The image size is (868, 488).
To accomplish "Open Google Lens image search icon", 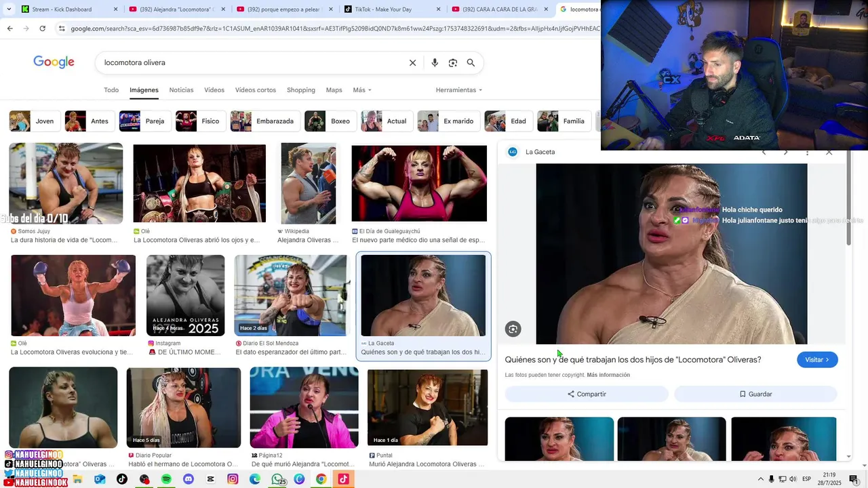I will click(x=453, y=63).
